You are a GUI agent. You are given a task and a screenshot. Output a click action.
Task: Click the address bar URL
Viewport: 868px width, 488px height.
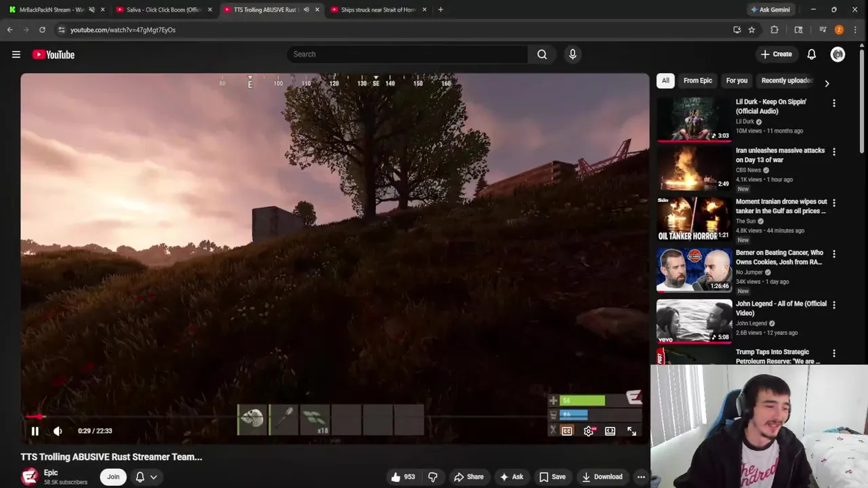[123, 30]
